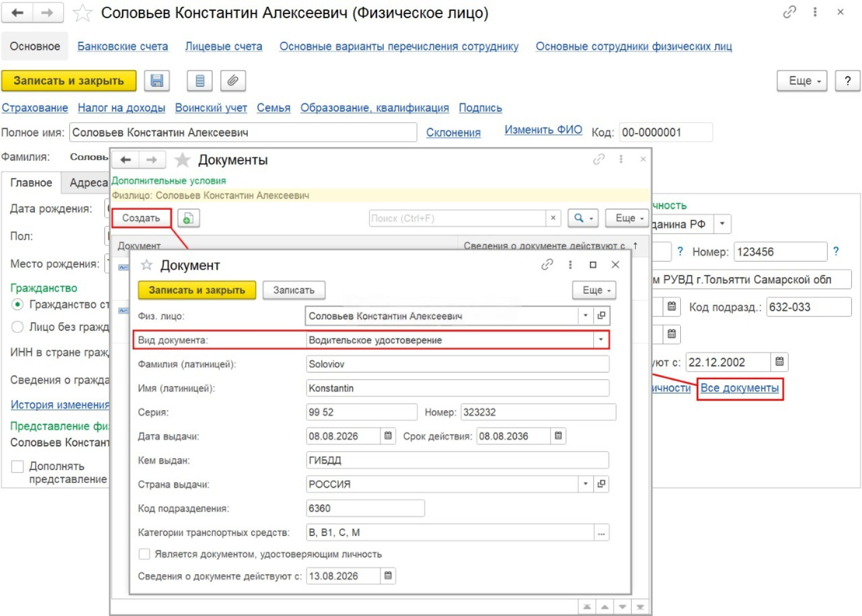Go back with main window left arrow
862x616 pixels.
click(17, 12)
